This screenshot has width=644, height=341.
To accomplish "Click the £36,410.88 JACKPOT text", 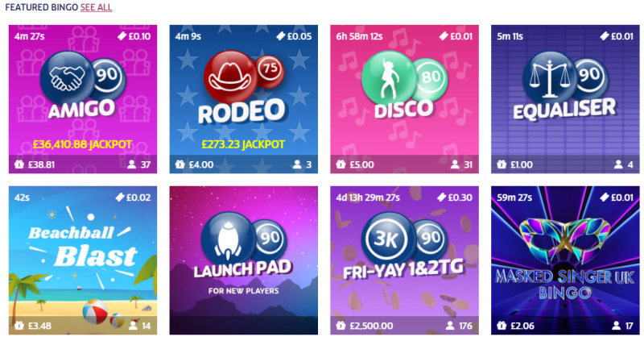I will click(x=83, y=144).
